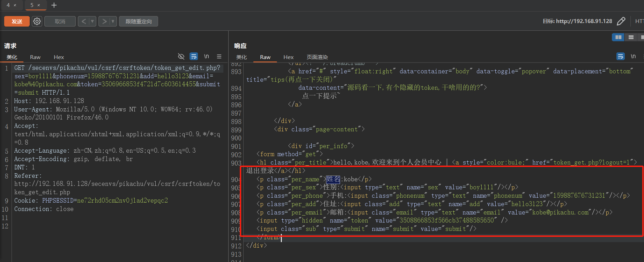Click the Accept: header label in request

pyautogui.click(x=26, y=126)
